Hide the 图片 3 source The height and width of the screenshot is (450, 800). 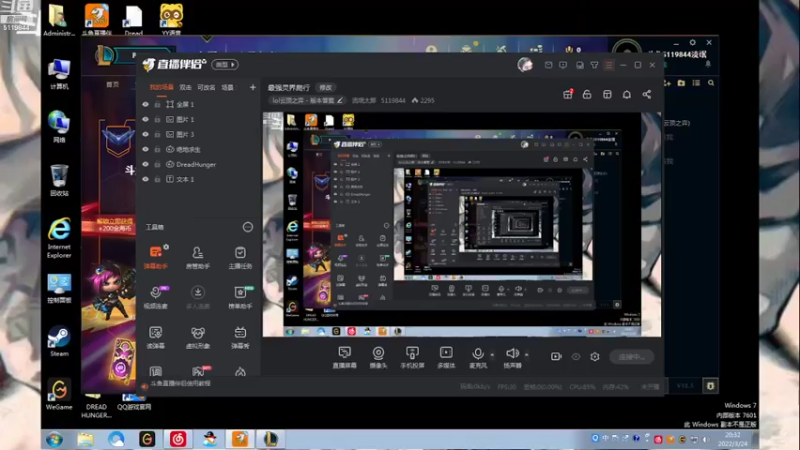tap(145, 134)
